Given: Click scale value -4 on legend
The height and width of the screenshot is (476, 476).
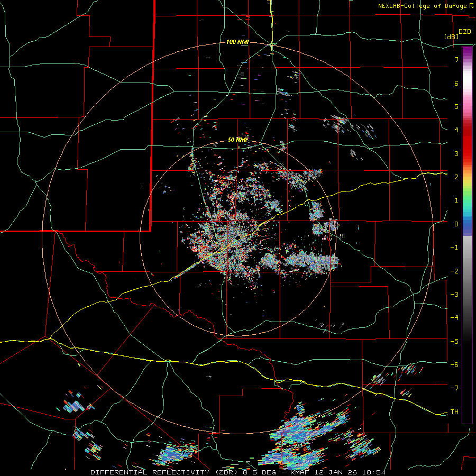Looking at the screenshot, I should 454,318.
